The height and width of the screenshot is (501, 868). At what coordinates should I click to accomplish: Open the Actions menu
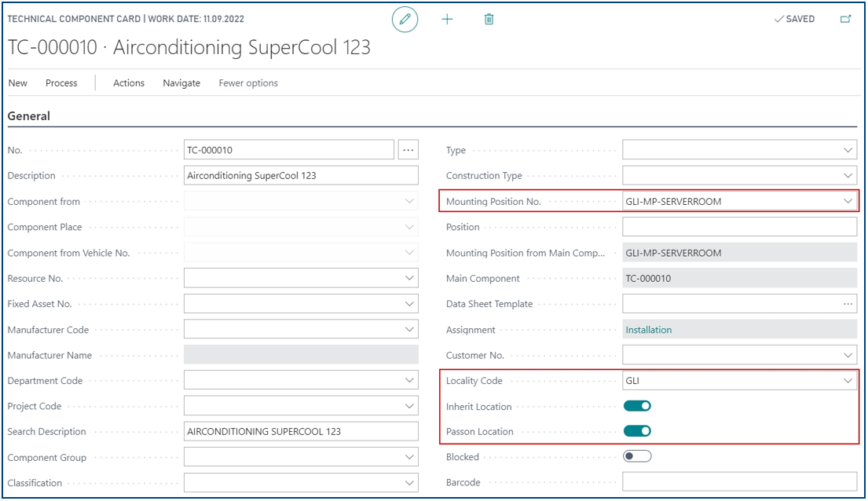pyautogui.click(x=128, y=83)
